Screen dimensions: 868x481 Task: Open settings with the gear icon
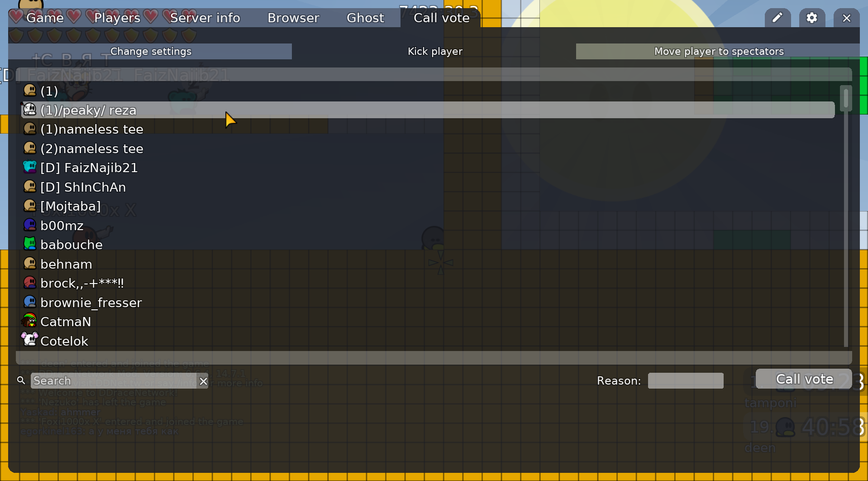coord(812,18)
